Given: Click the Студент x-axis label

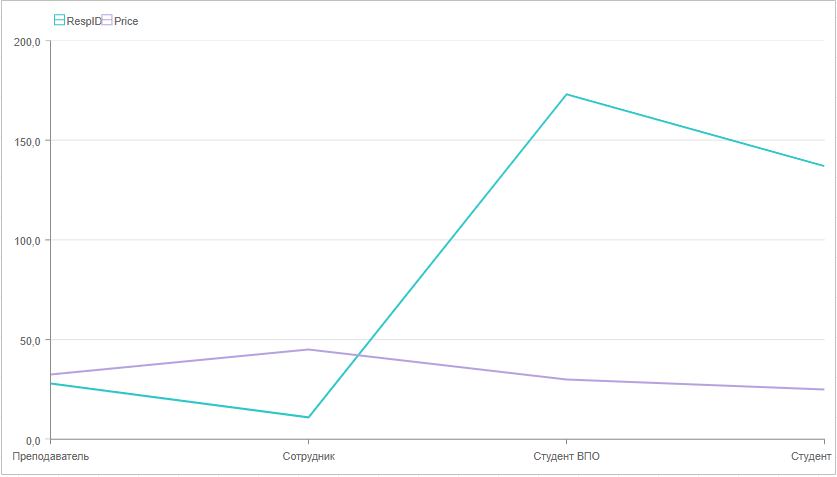Looking at the screenshot, I should click(x=811, y=457).
